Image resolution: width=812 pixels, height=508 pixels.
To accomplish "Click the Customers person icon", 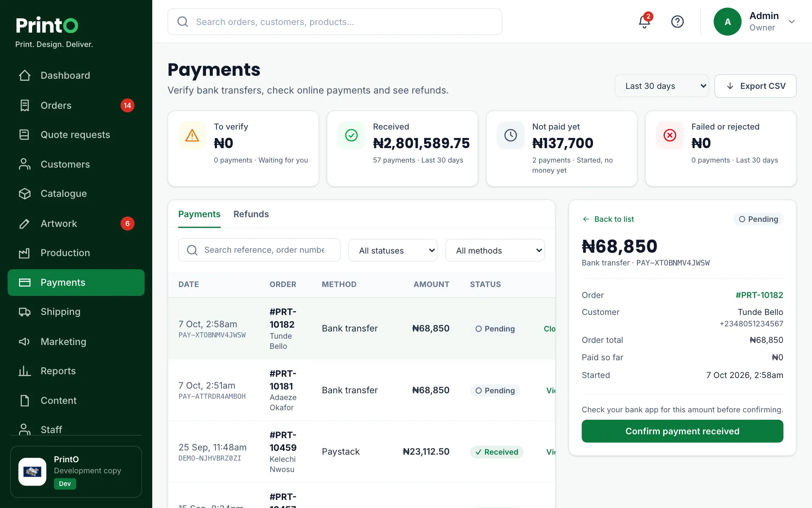I will (x=25, y=164).
